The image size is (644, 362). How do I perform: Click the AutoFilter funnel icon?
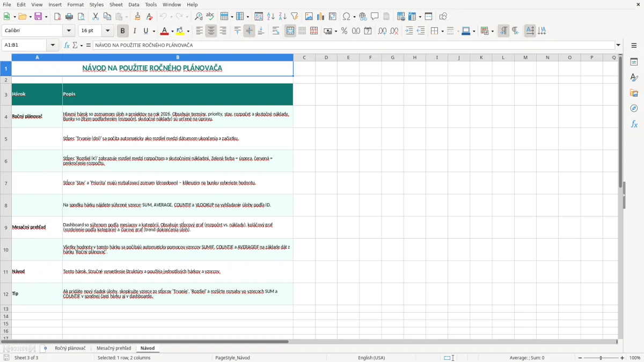[294, 17]
